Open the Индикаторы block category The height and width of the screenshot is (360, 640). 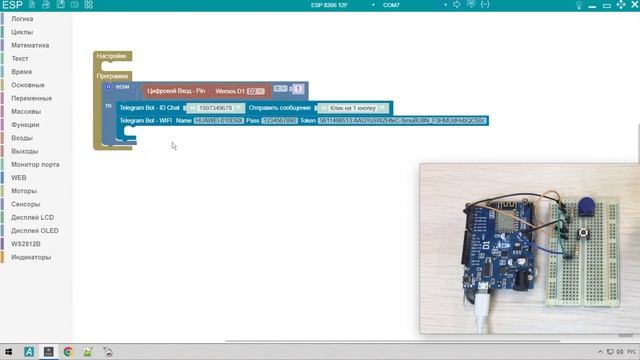coord(31,257)
